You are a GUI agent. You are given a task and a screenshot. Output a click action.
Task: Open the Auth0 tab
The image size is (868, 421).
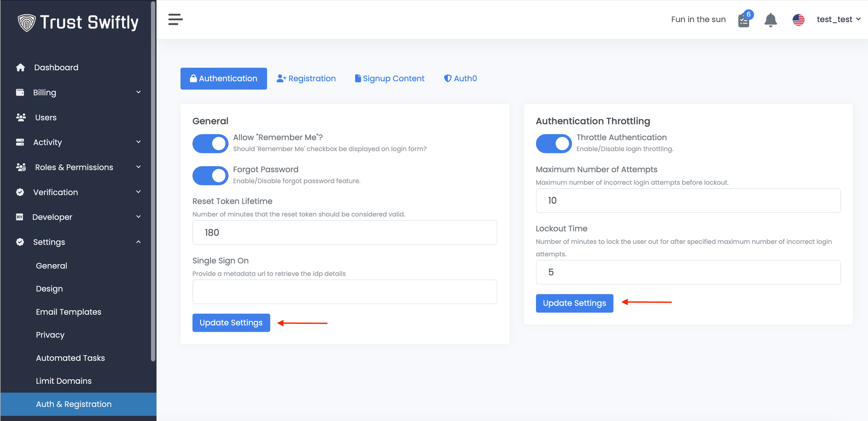[460, 78]
